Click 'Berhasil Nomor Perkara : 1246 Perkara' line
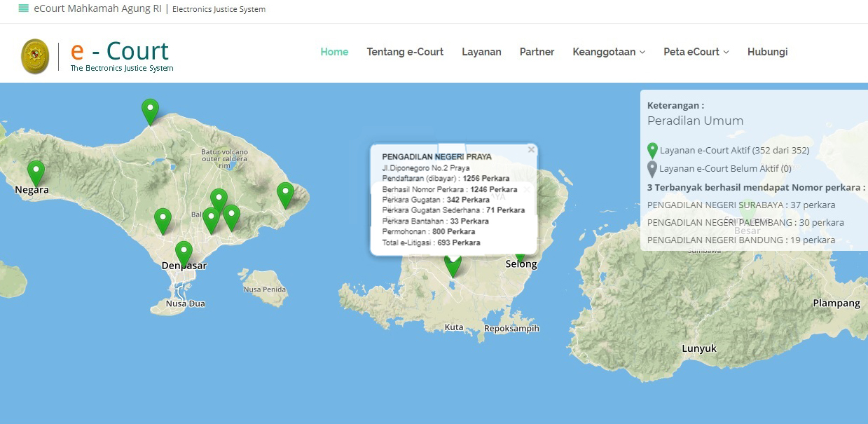Image resolution: width=868 pixels, height=424 pixels. [x=450, y=189]
